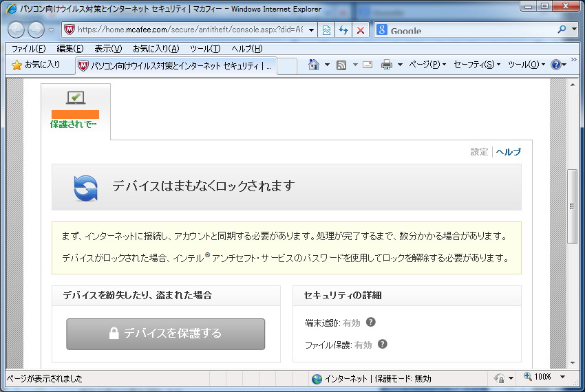The height and width of the screenshot is (392, 585).
Task: Click the Print icon
Action: pyautogui.click(x=387, y=65)
